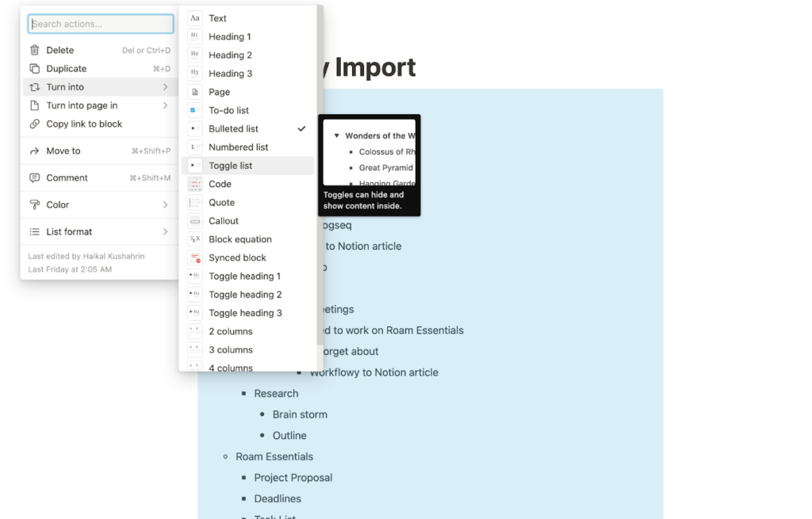The height and width of the screenshot is (519, 812).
Task: Select Comment in the actions menu
Action: click(x=101, y=178)
